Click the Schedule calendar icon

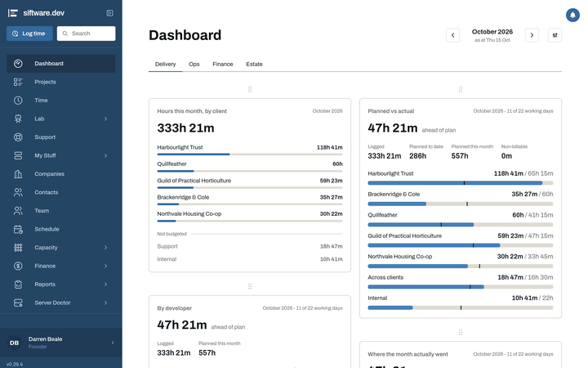tap(18, 229)
